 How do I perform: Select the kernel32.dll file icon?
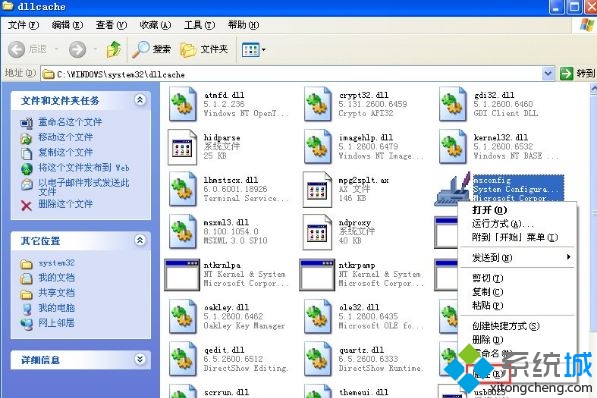click(452, 147)
